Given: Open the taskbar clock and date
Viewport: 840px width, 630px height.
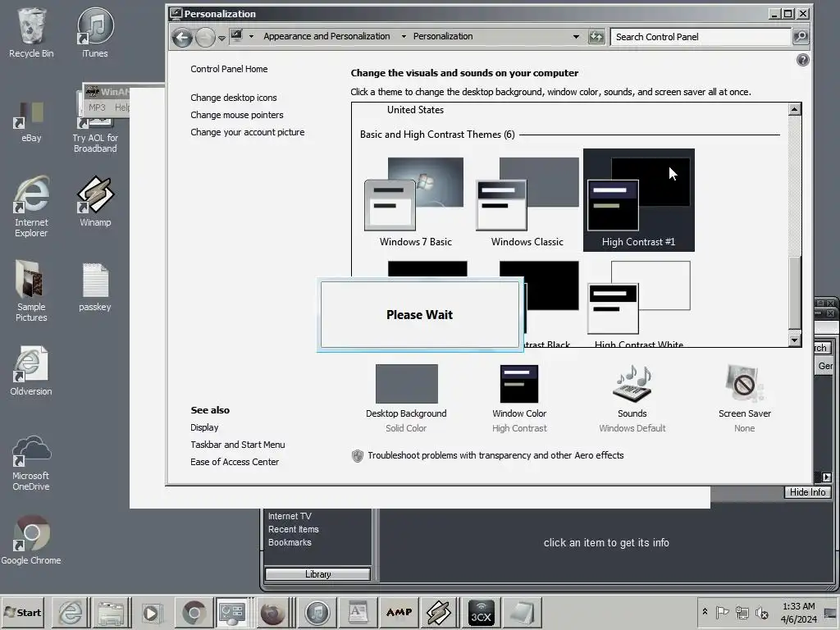Looking at the screenshot, I should [798, 612].
